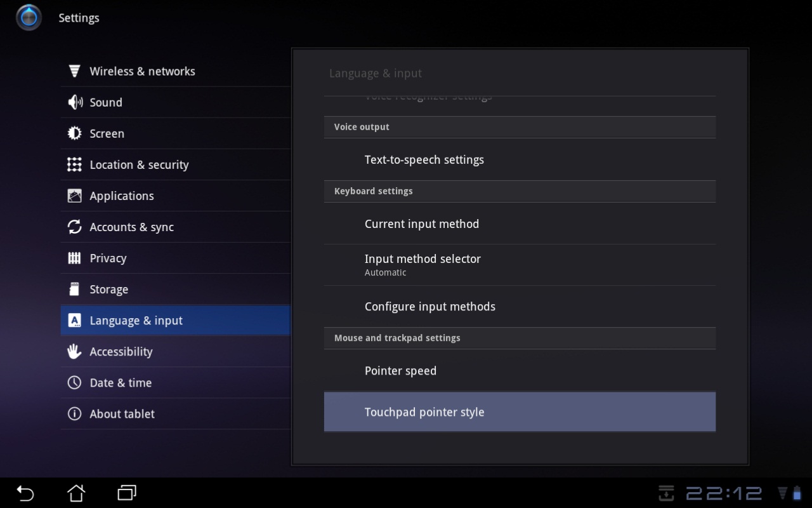Tap the Accounts & sync arrows icon

click(x=74, y=227)
